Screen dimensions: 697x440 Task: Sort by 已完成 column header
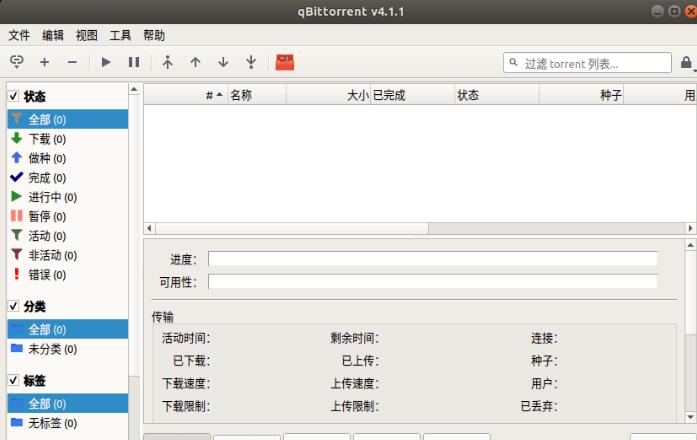click(413, 95)
